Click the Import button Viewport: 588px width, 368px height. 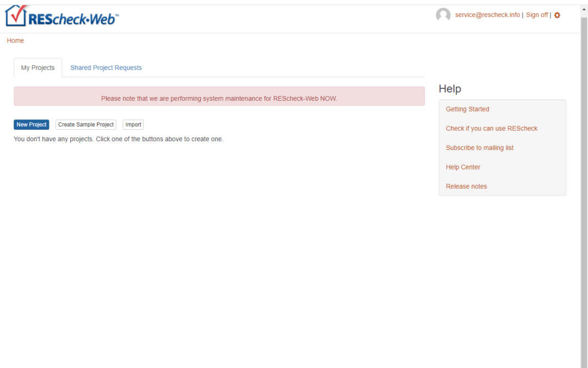[133, 125]
